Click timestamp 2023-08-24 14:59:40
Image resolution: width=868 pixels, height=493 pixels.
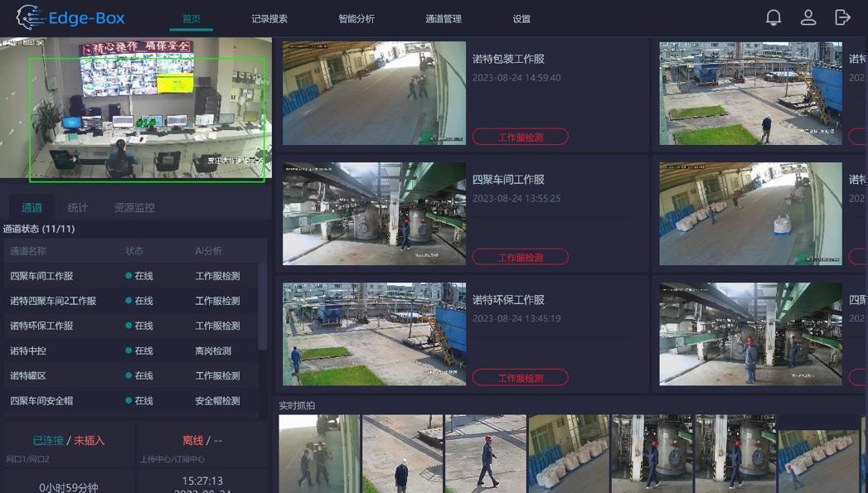[x=516, y=77]
